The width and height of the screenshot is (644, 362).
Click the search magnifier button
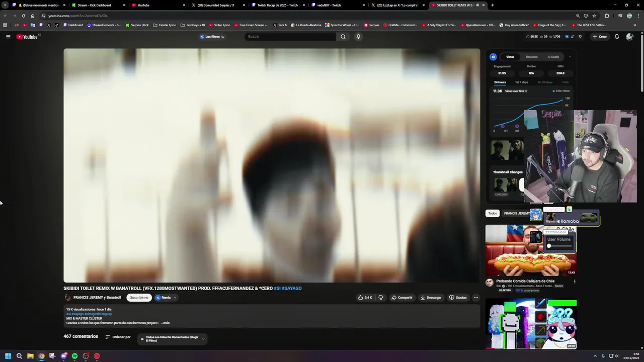pos(343,37)
